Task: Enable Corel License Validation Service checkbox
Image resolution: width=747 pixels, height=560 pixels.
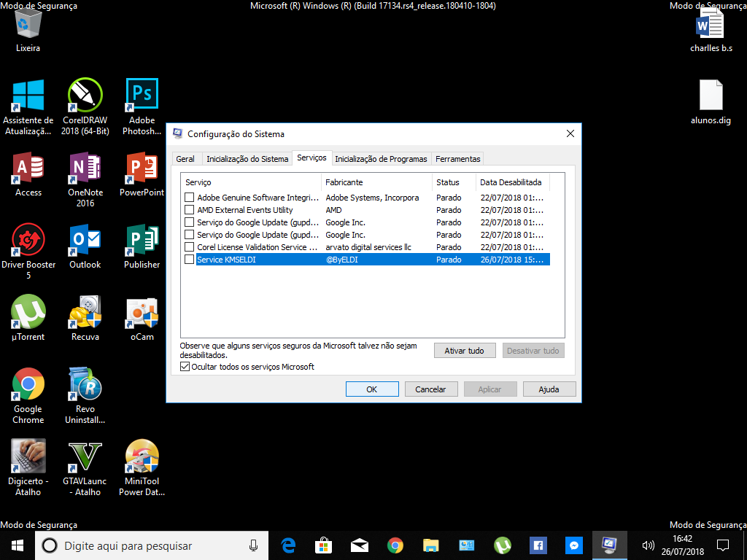Action: click(x=189, y=246)
